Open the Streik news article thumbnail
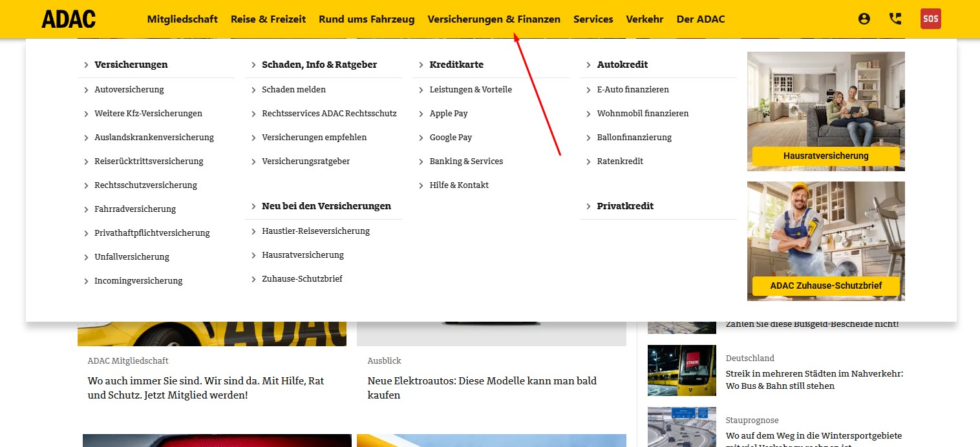980x447 pixels. 681,370
